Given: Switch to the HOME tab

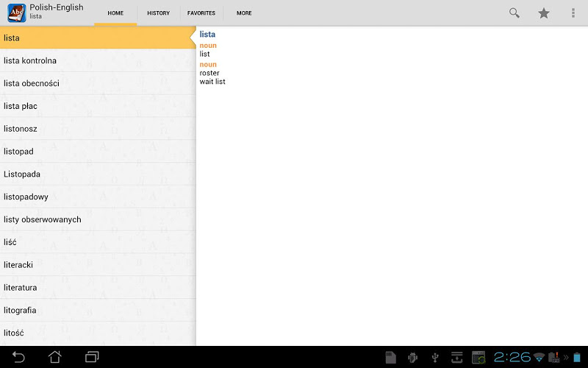Looking at the screenshot, I should pos(115,13).
